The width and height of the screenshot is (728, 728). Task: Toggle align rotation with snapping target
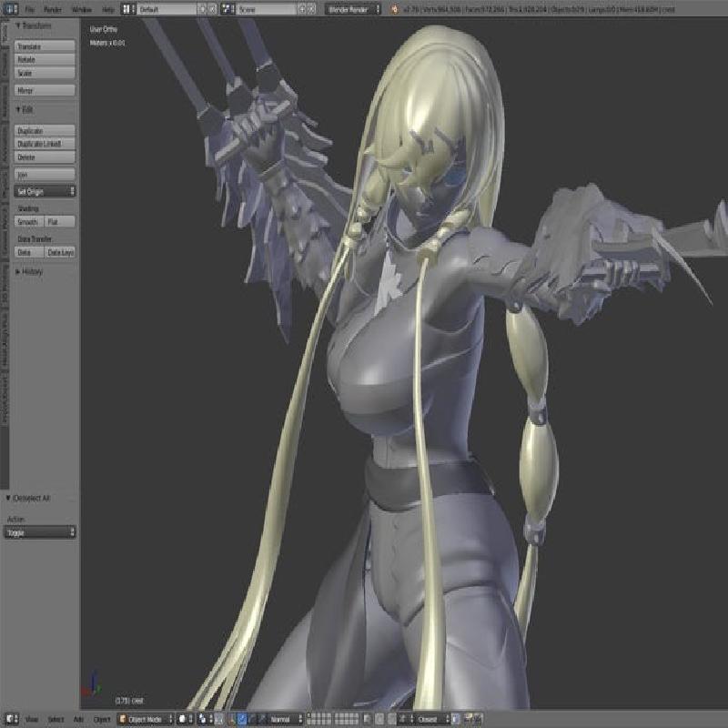456,719
